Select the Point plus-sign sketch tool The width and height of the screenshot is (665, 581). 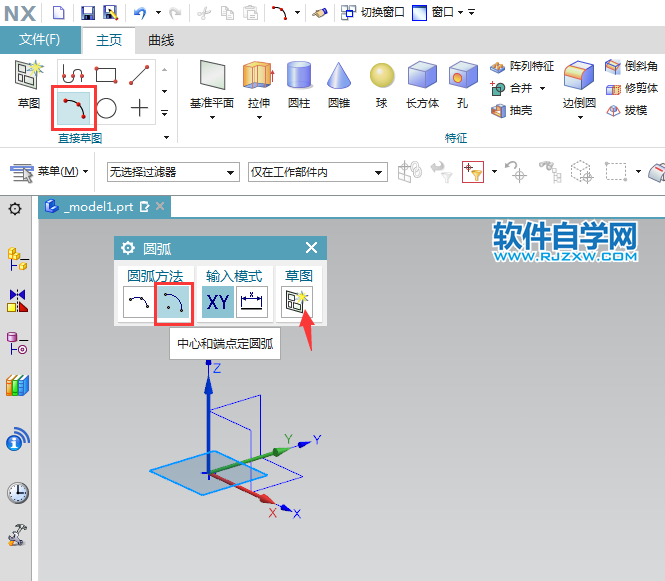(139, 108)
